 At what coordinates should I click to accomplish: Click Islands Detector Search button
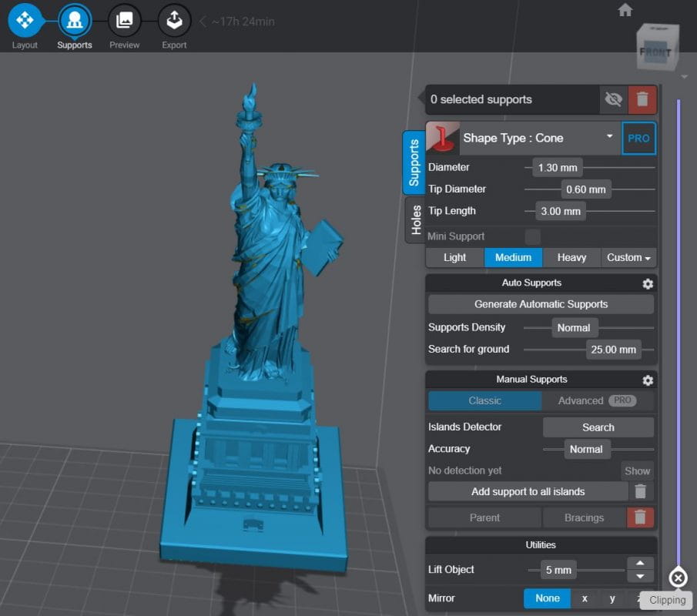pos(598,427)
